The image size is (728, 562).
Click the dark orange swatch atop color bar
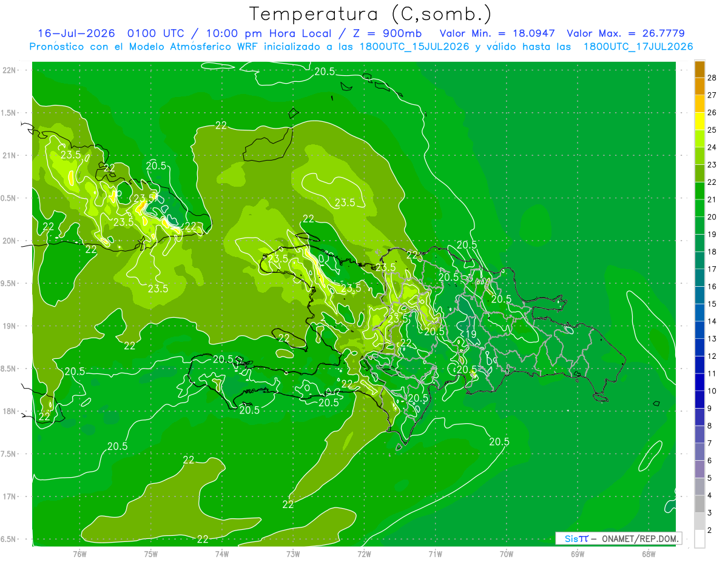click(x=699, y=70)
